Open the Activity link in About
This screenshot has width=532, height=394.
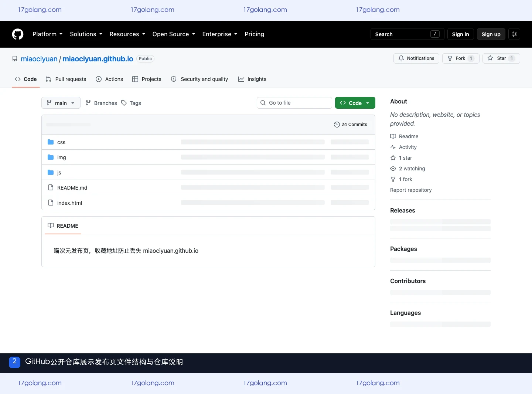click(x=403, y=147)
